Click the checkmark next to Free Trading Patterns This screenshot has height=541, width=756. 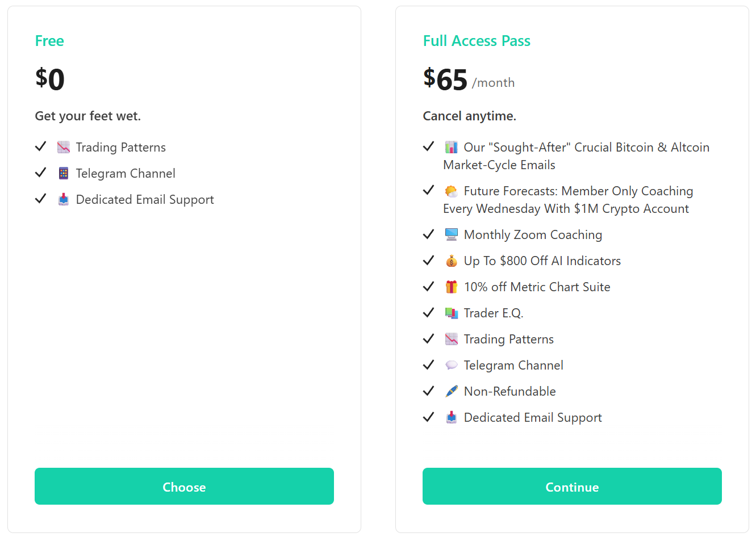click(40, 146)
